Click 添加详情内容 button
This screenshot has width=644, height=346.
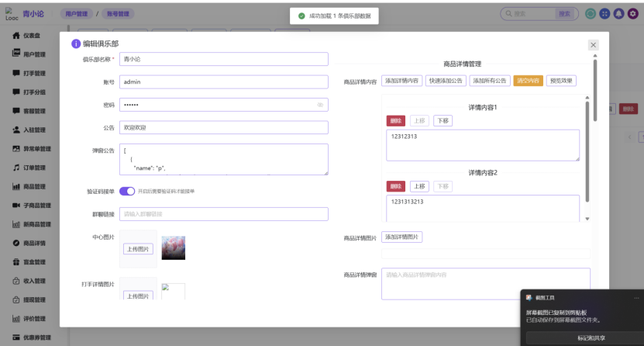(401, 81)
